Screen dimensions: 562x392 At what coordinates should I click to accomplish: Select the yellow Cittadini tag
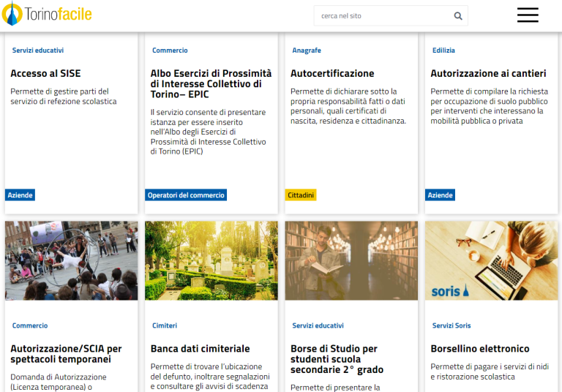pos(301,195)
